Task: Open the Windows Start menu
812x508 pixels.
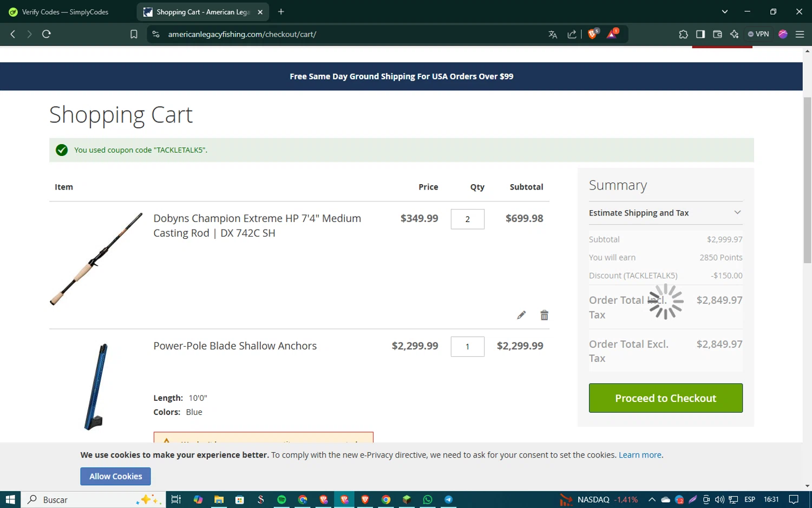Action: pos(10,499)
